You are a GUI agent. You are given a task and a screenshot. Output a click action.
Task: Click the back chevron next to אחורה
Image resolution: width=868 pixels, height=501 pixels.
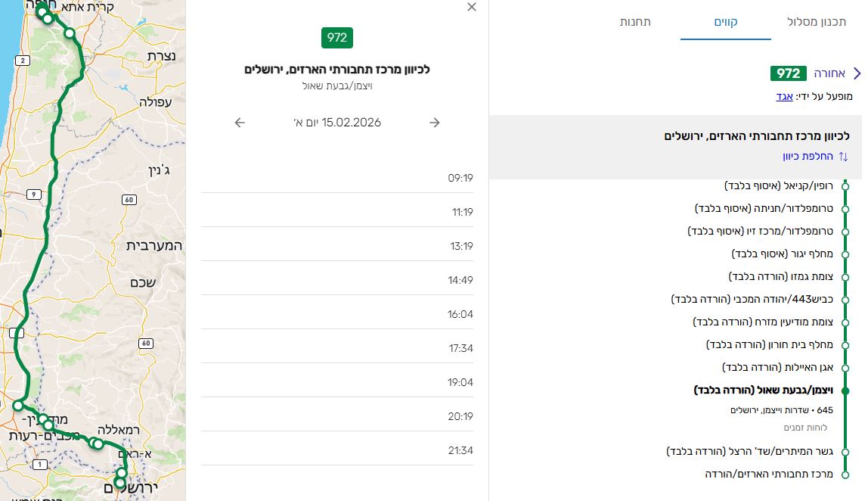tap(857, 73)
